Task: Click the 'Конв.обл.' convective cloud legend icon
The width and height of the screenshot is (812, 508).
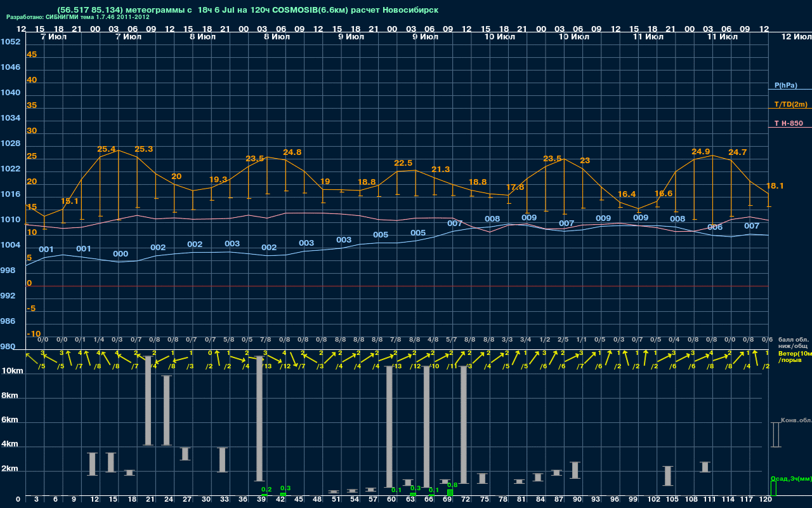Action: click(x=776, y=434)
